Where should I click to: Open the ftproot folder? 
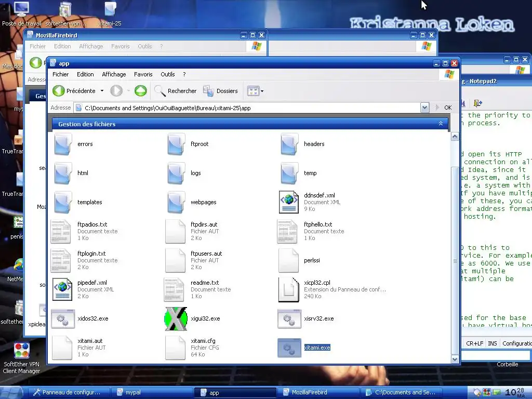click(x=188, y=144)
